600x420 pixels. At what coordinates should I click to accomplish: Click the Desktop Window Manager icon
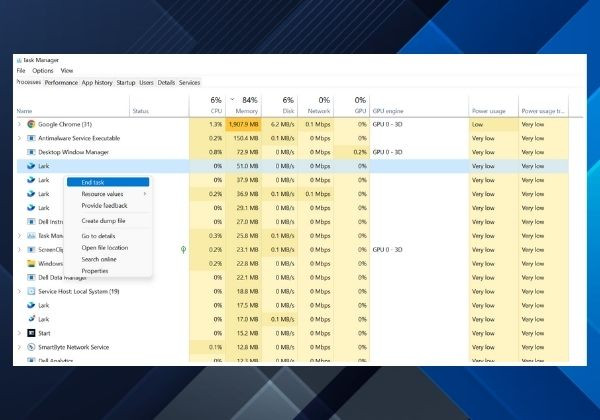(x=31, y=152)
